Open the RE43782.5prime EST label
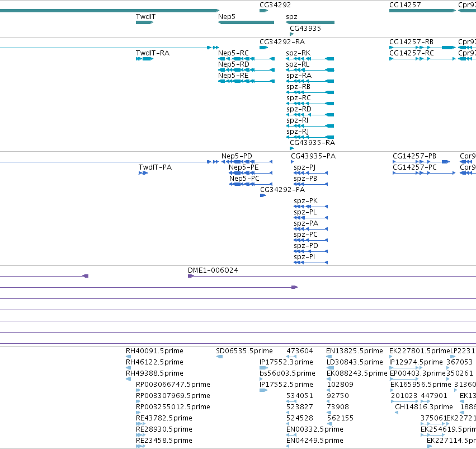Screen dimensions: 476x449 (x=164, y=418)
